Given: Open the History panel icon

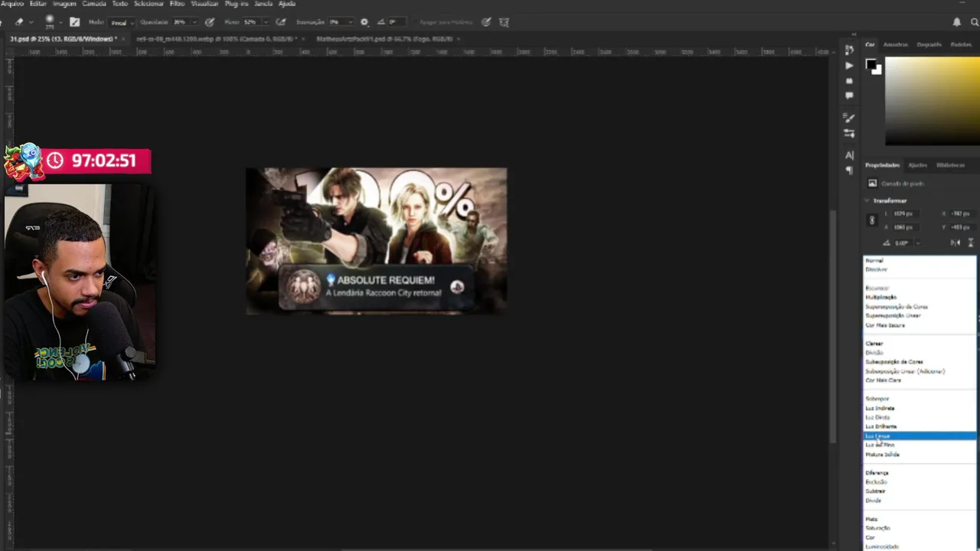Looking at the screenshot, I should (849, 50).
